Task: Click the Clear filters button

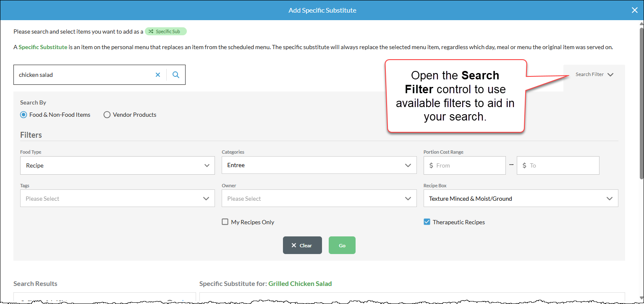Action: [x=302, y=245]
